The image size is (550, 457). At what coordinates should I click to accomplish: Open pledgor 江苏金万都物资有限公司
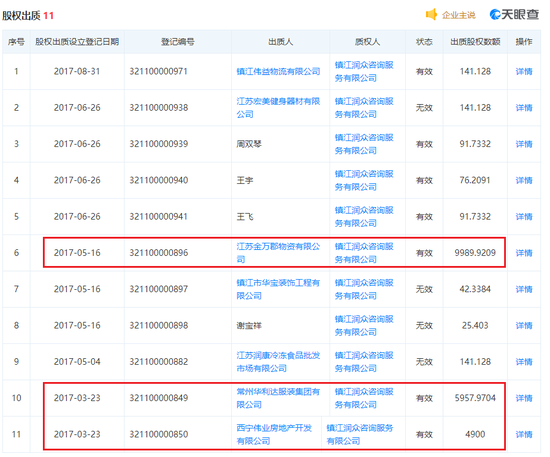pos(278,253)
